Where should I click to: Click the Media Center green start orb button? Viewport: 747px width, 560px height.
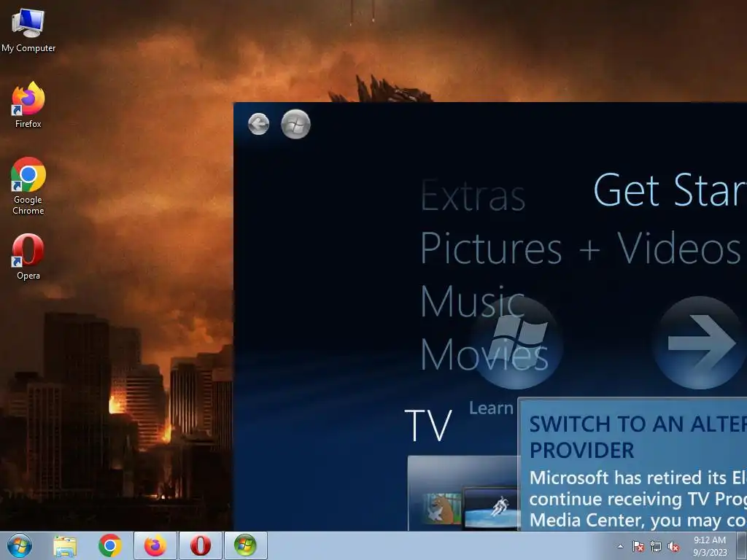(296, 124)
